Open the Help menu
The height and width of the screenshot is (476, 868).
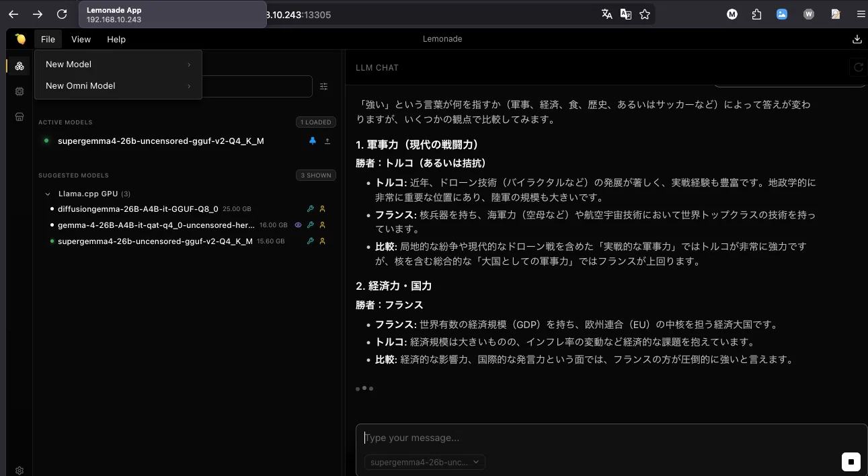point(116,39)
